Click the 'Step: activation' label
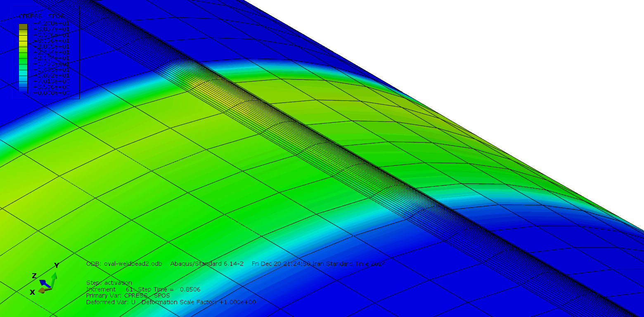The image size is (644, 317). [x=109, y=283]
